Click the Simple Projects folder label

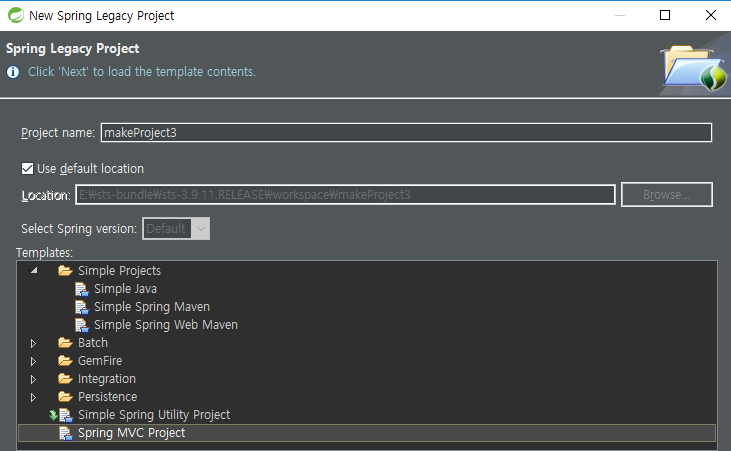tap(119, 271)
